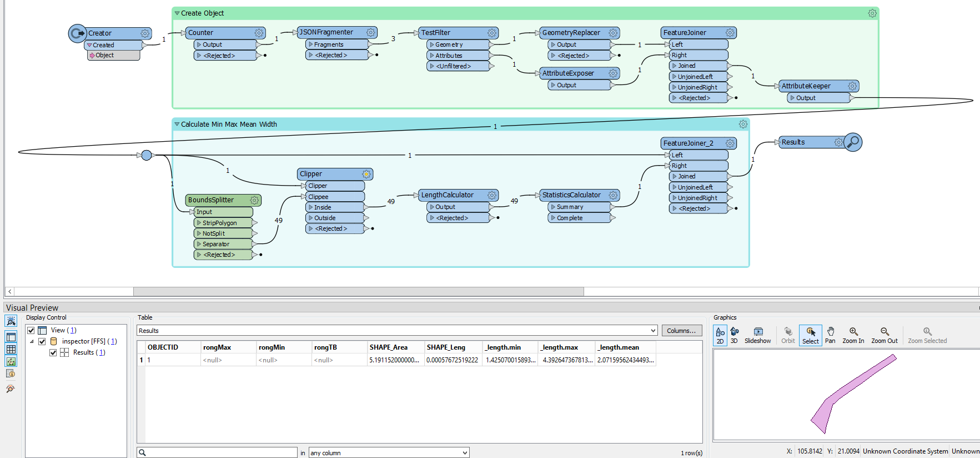Toggle Display Control panel icon in sidebar
980x458 pixels.
tap(11, 337)
